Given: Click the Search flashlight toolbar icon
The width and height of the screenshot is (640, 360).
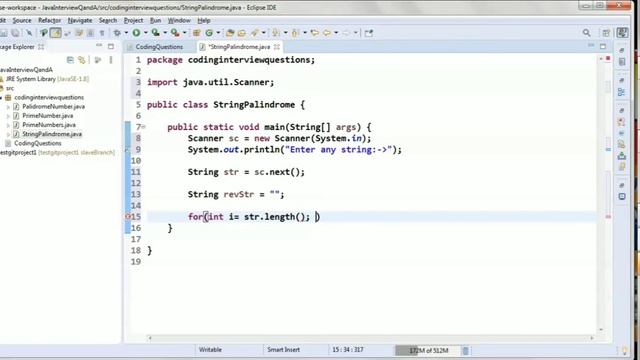Looking at the screenshot, I should (x=255, y=33).
